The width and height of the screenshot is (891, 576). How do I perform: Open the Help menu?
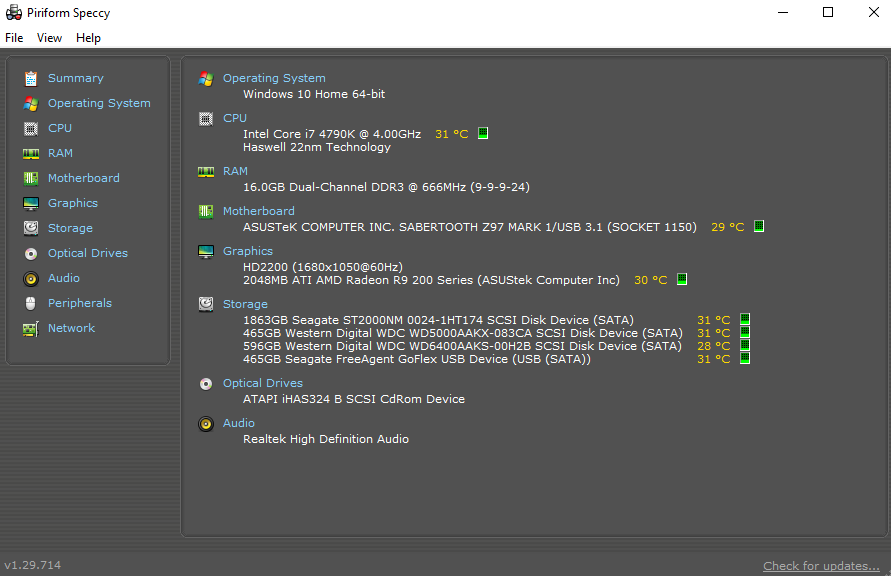[88, 38]
